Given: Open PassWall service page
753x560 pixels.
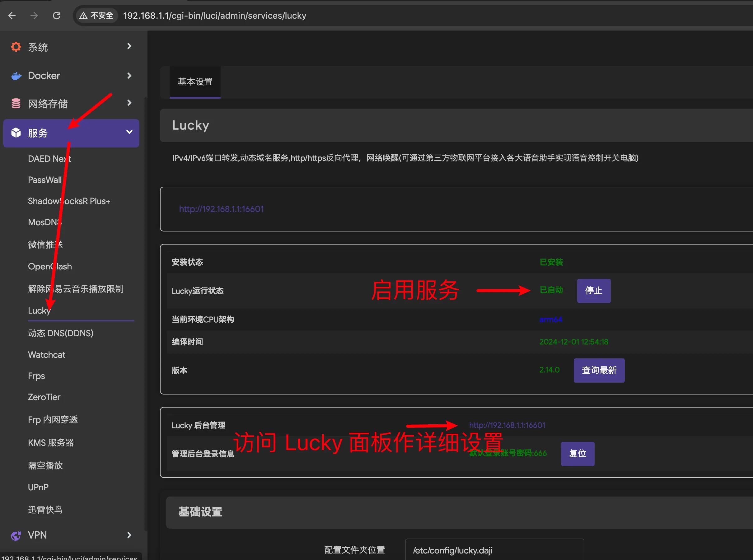Looking at the screenshot, I should pos(45,180).
